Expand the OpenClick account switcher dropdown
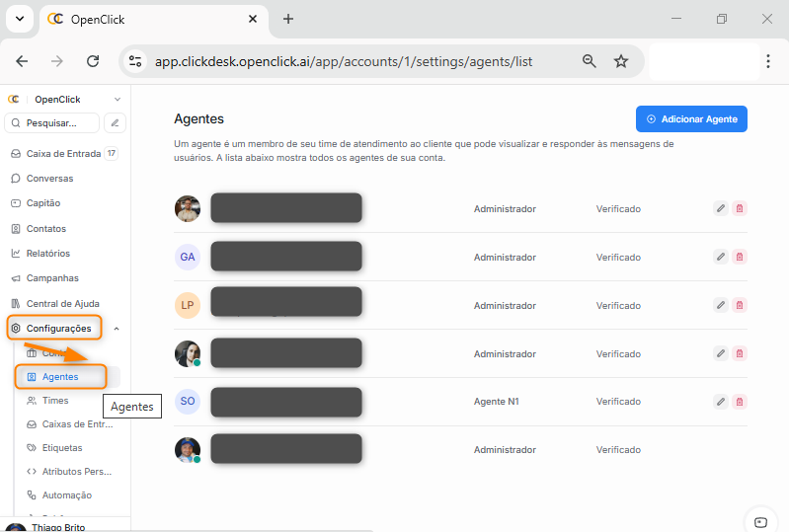789x532 pixels. [x=118, y=100]
